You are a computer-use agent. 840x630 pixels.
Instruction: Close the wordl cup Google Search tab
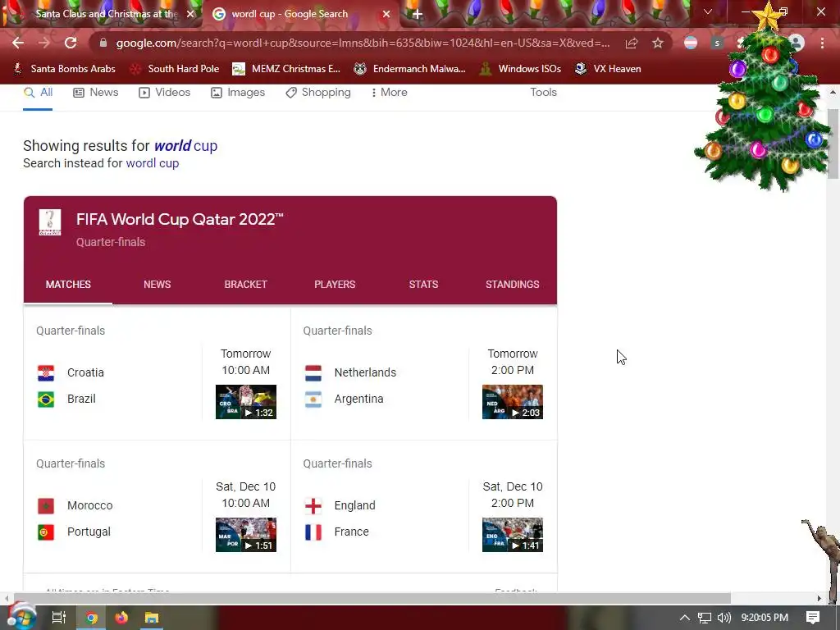(386, 14)
